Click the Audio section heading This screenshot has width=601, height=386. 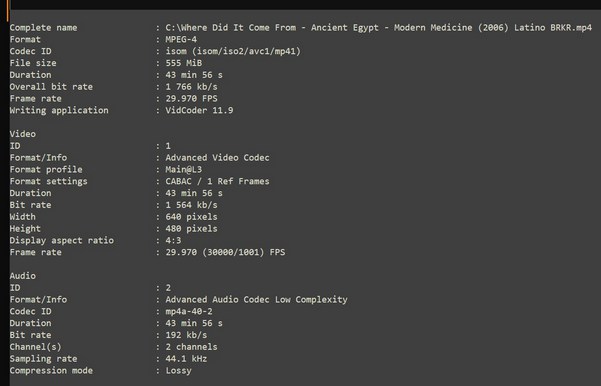click(x=23, y=276)
